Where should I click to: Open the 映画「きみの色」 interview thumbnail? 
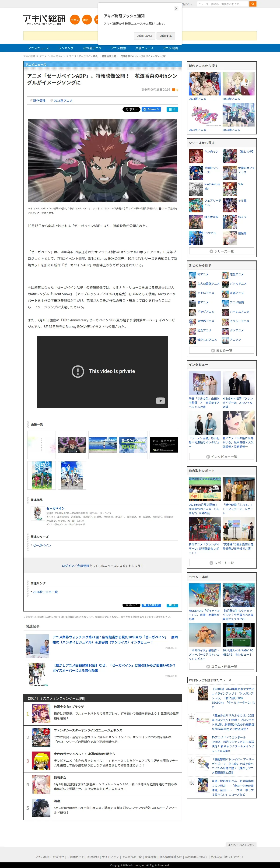[205, 383]
